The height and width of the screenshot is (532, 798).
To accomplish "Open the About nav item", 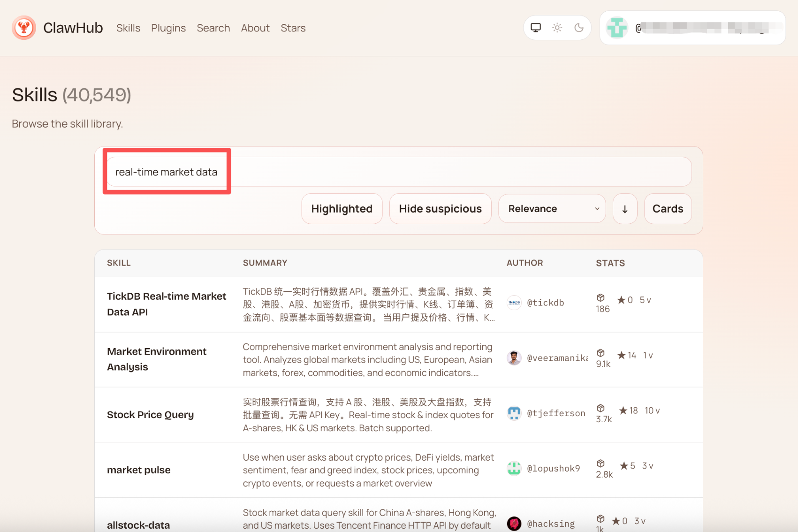I will pos(255,28).
